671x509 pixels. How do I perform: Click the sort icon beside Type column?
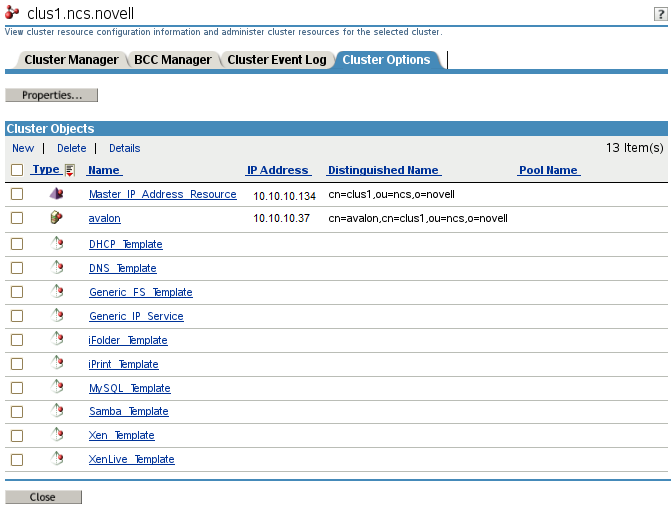[70, 170]
